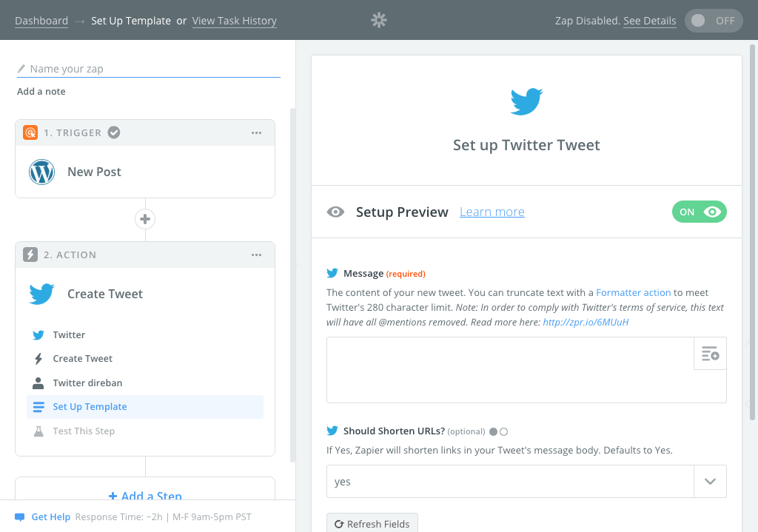Click the insert-a-field icon in Message box
This screenshot has height=532, width=758.
click(x=710, y=354)
